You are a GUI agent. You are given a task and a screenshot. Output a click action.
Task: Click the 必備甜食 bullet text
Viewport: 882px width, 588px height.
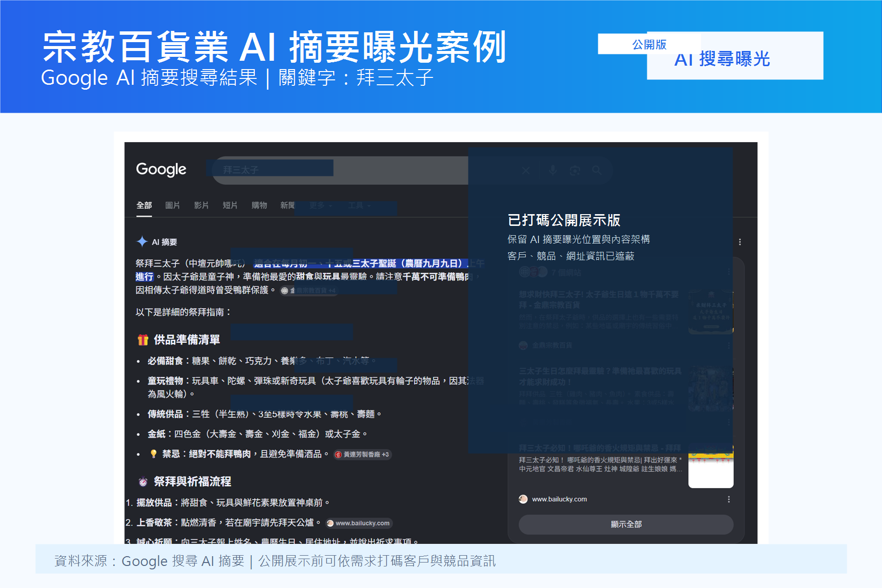[262, 361]
